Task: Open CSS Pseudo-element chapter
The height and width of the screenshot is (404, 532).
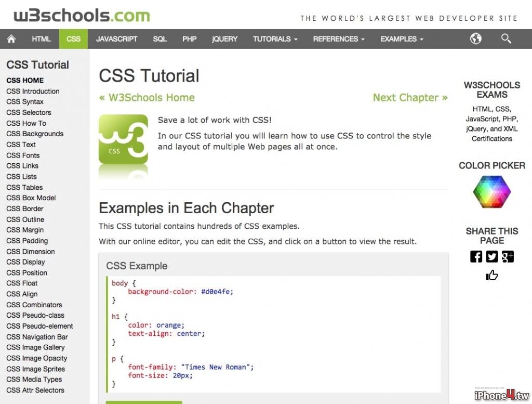Action: click(x=39, y=326)
